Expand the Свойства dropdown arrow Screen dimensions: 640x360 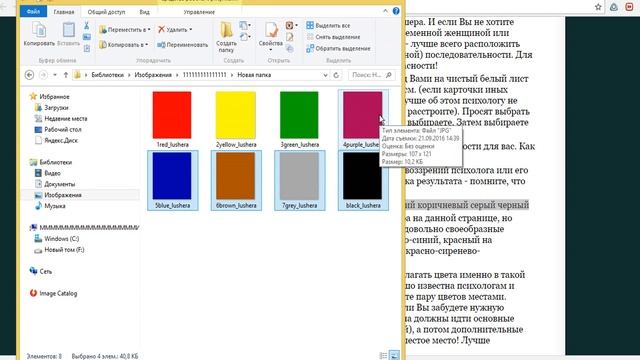[x=271, y=50]
